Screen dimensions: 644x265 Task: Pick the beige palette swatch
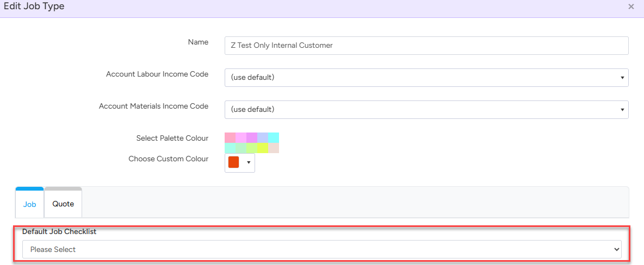coord(274,148)
